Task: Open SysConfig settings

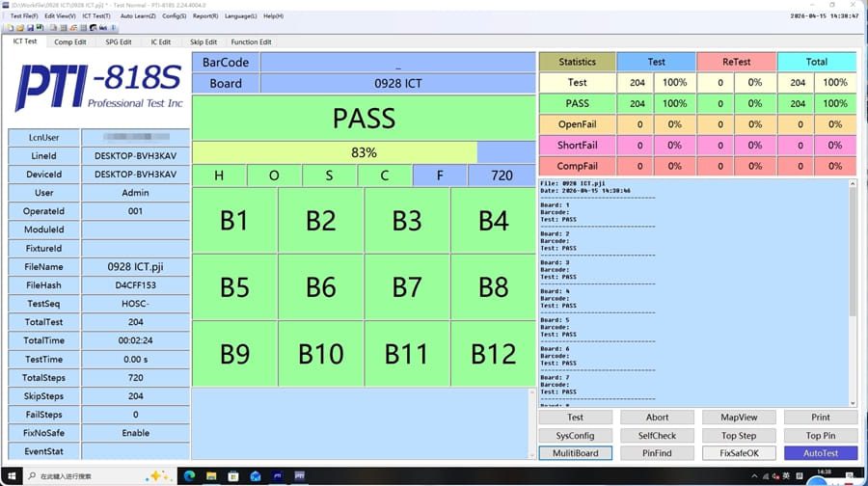Action: click(x=575, y=436)
